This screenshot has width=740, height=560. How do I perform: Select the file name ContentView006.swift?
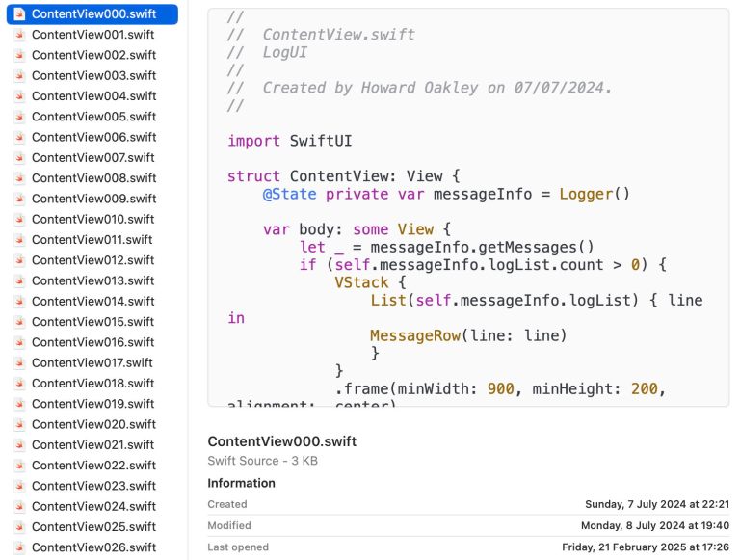[x=93, y=138]
